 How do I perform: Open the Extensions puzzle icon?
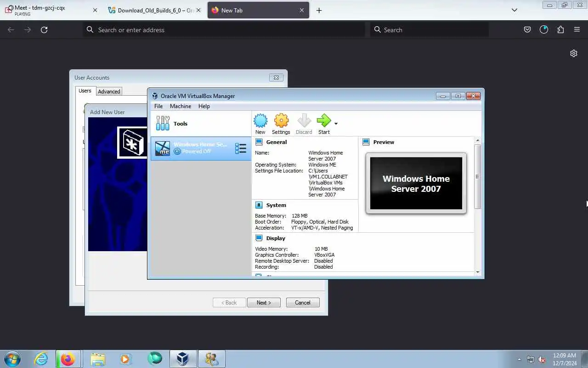(x=560, y=29)
